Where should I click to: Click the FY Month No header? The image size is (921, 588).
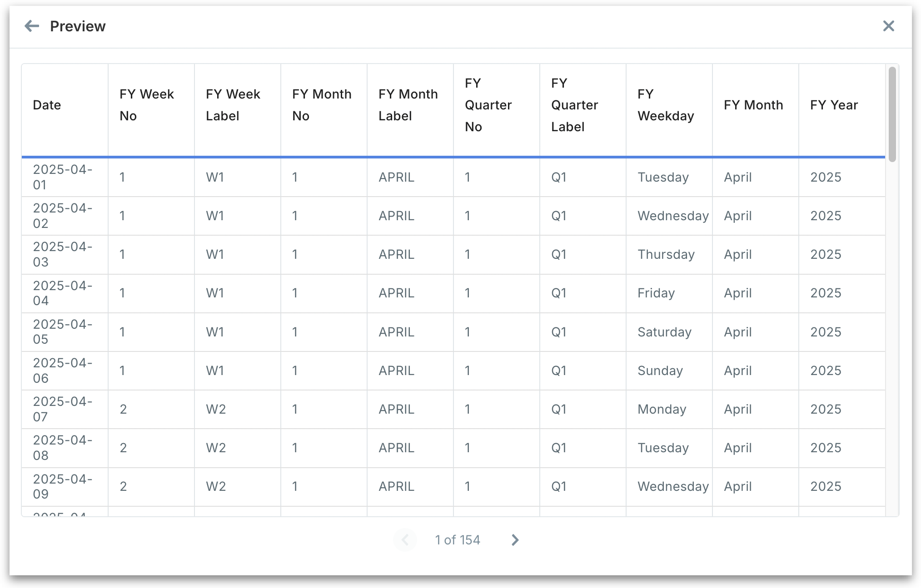(x=322, y=105)
